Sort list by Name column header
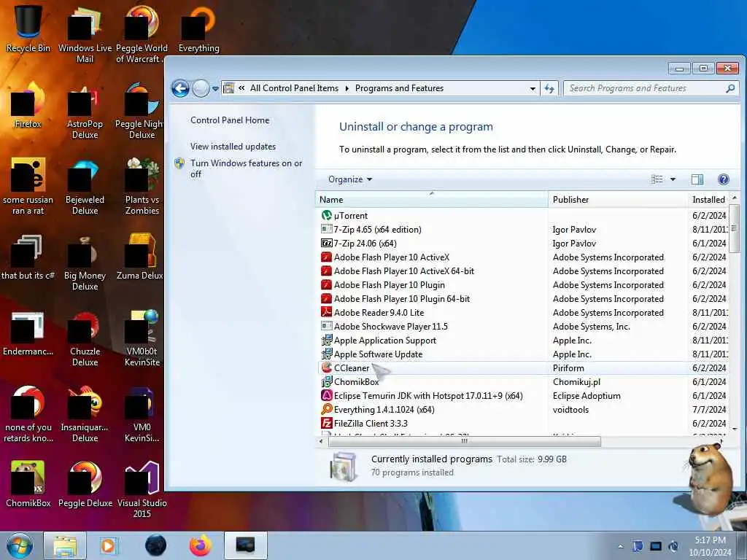The height and width of the screenshot is (560, 747). pyautogui.click(x=432, y=200)
